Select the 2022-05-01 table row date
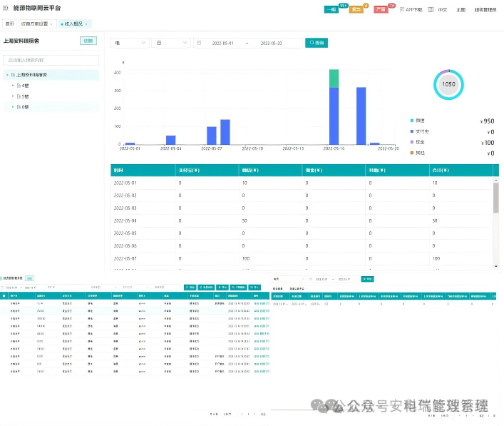 pos(125,183)
